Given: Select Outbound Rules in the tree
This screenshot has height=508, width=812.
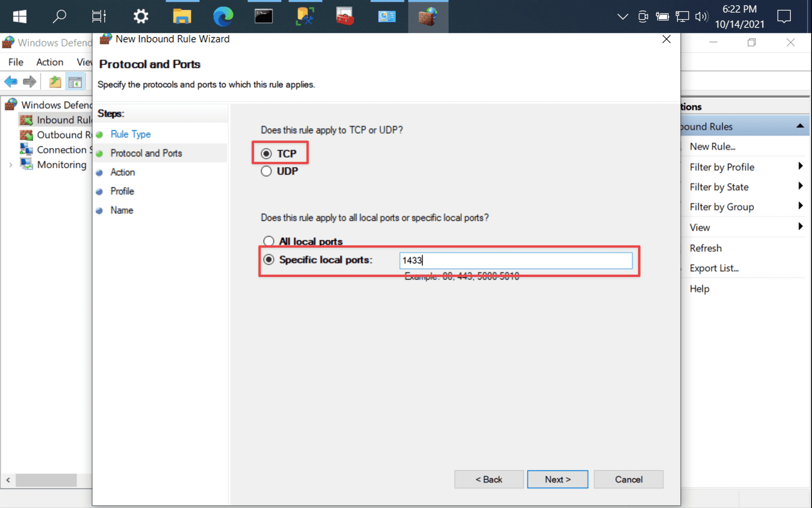Looking at the screenshot, I should pyautogui.click(x=56, y=135).
